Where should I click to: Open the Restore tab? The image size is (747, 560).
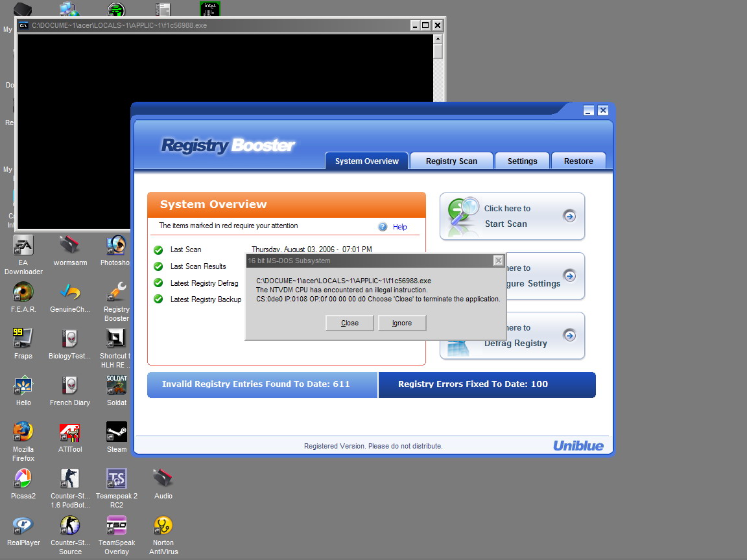coord(578,161)
